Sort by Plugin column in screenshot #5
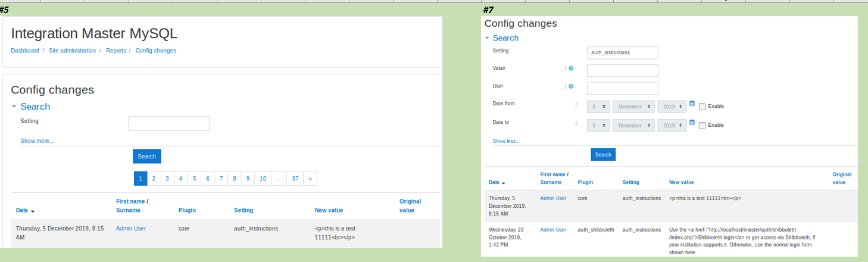868x262 pixels. [x=187, y=210]
